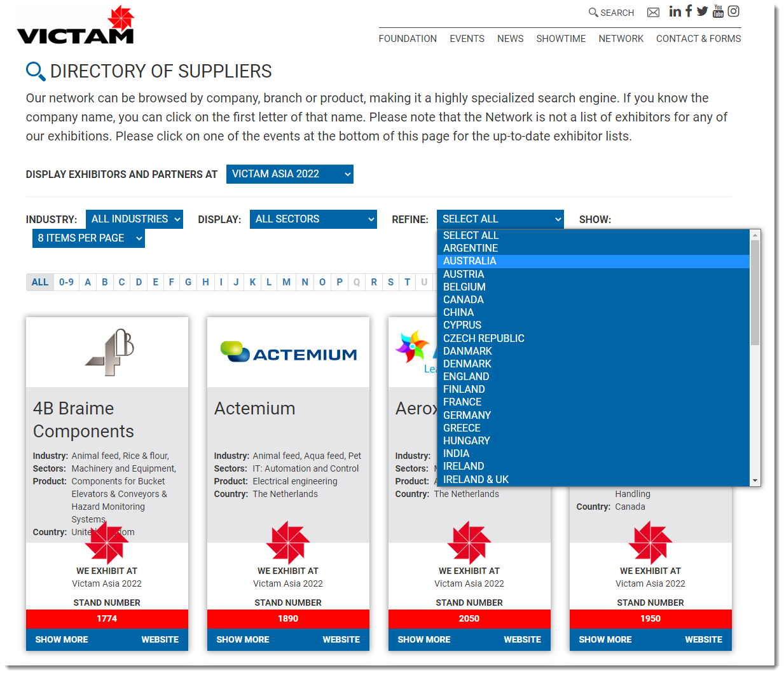Filter companies by letter M
This screenshot has width=784, height=675.
click(286, 282)
